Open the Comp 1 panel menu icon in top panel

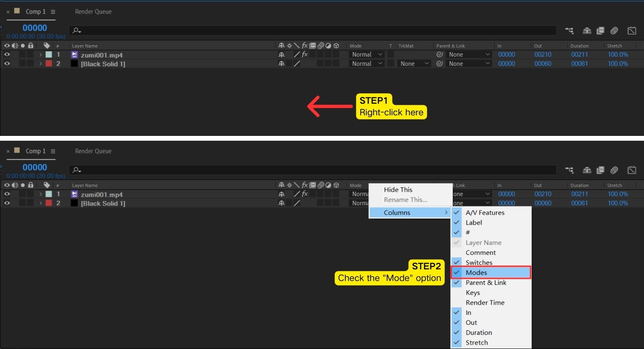(53, 12)
